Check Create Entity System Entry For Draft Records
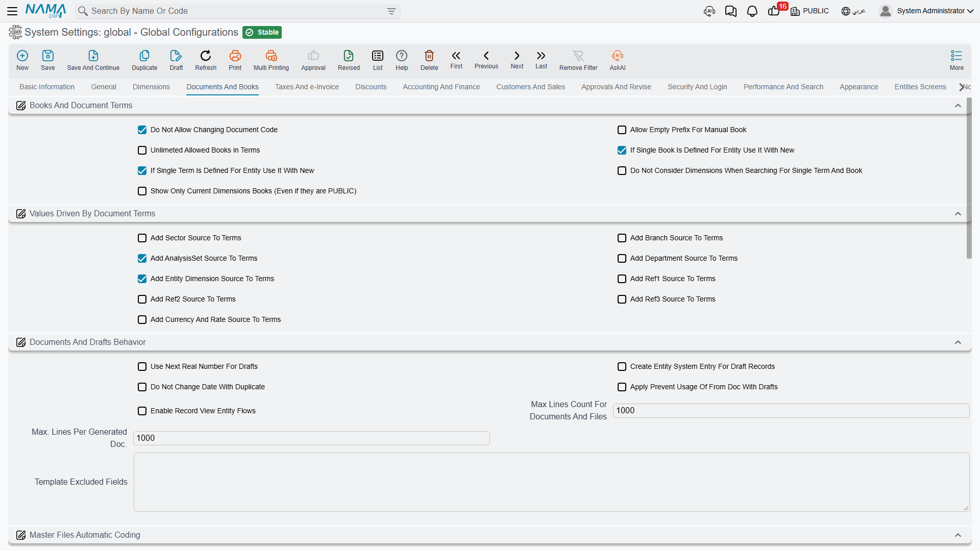980x551 pixels. tap(622, 367)
